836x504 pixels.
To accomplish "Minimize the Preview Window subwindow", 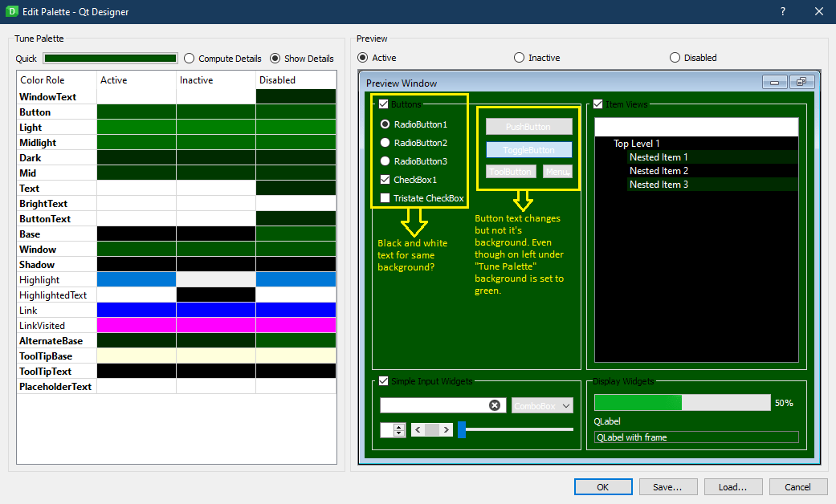I will coord(775,82).
